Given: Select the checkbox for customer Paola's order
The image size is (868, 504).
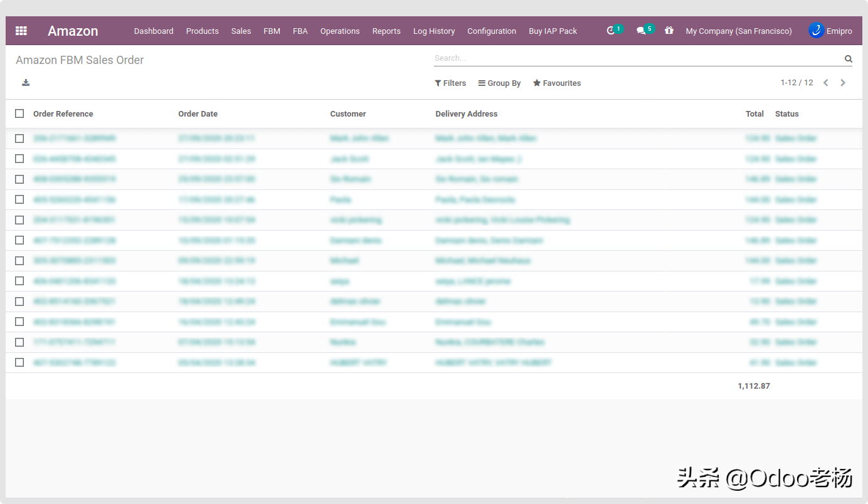Looking at the screenshot, I should (19, 199).
